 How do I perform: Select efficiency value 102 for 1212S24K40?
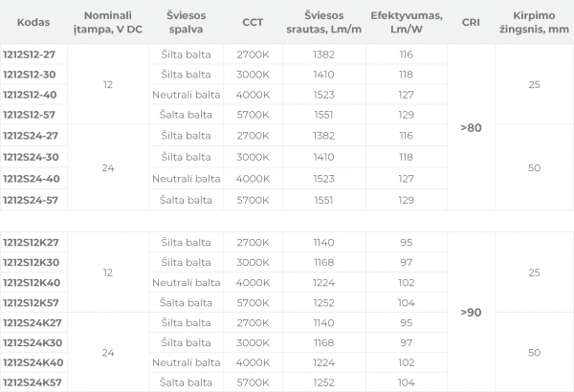click(407, 362)
